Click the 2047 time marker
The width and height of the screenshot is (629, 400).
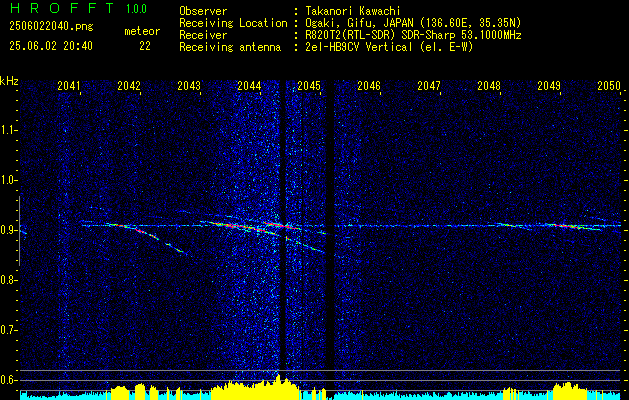tap(429, 86)
